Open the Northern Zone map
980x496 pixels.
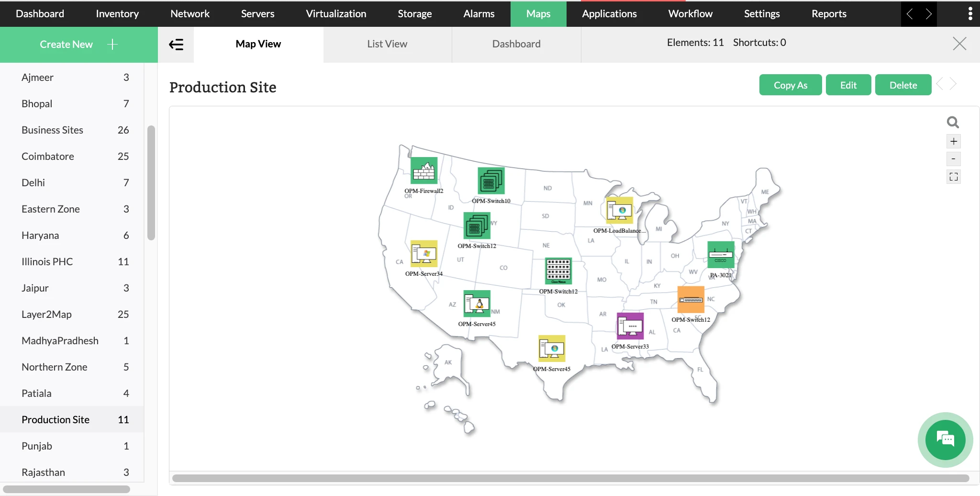72,367
